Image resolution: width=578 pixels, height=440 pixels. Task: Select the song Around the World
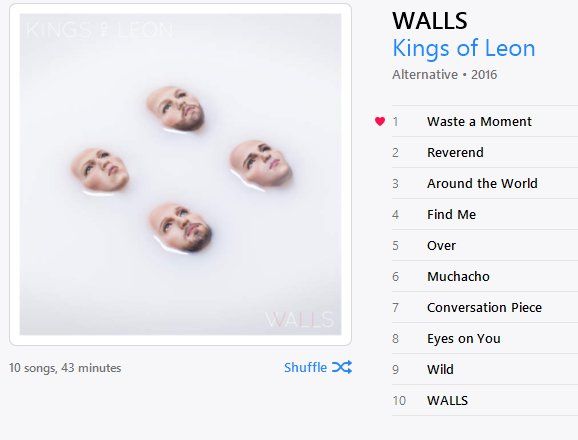(x=482, y=184)
